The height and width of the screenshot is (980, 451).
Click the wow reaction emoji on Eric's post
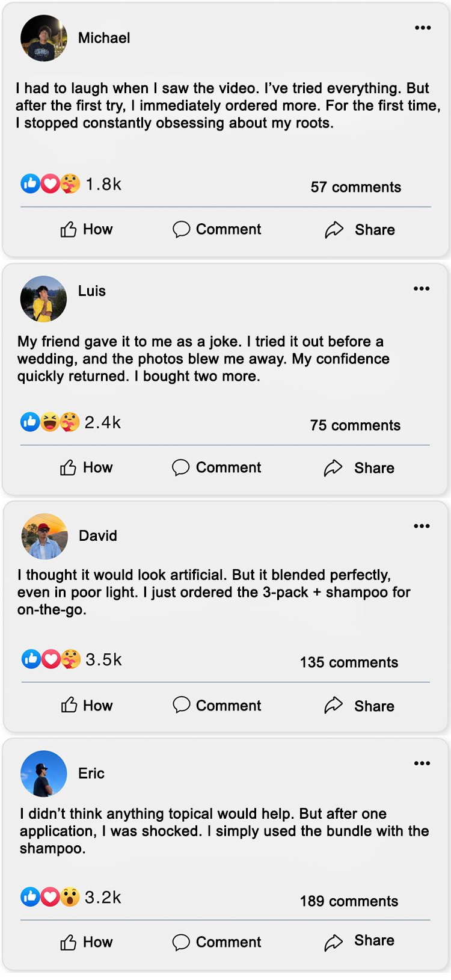click(70, 897)
